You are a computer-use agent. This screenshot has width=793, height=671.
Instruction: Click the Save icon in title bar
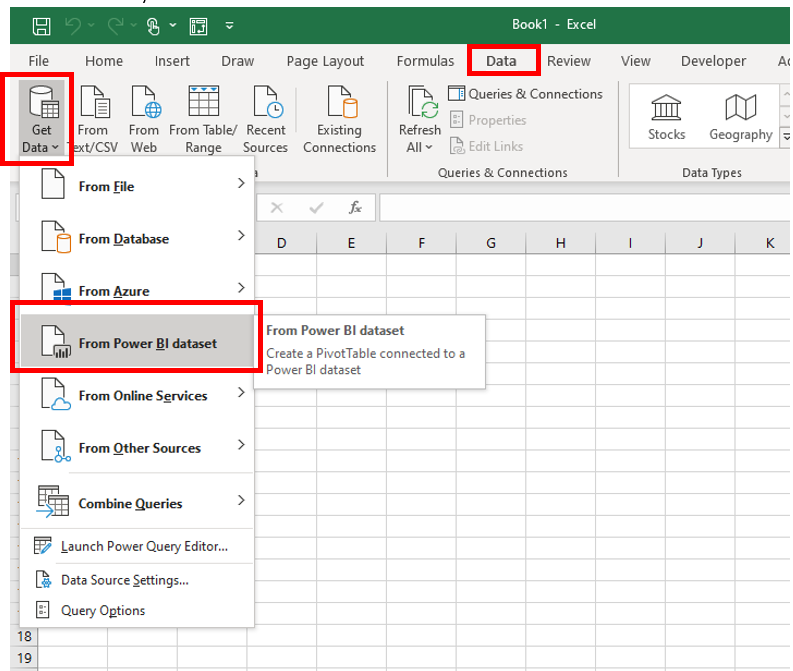pos(41,25)
